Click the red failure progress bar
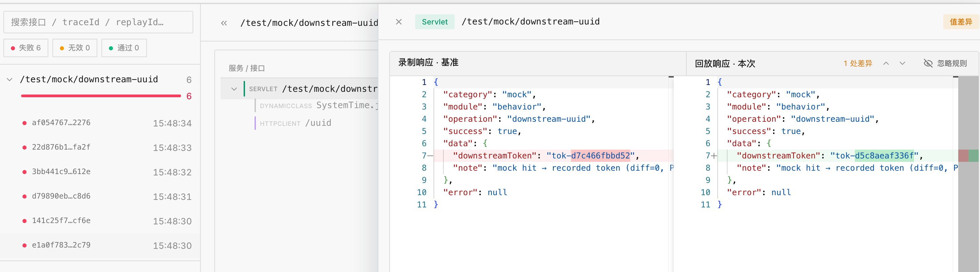The height and width of the screenshot is (272, 980). point(101,96)
